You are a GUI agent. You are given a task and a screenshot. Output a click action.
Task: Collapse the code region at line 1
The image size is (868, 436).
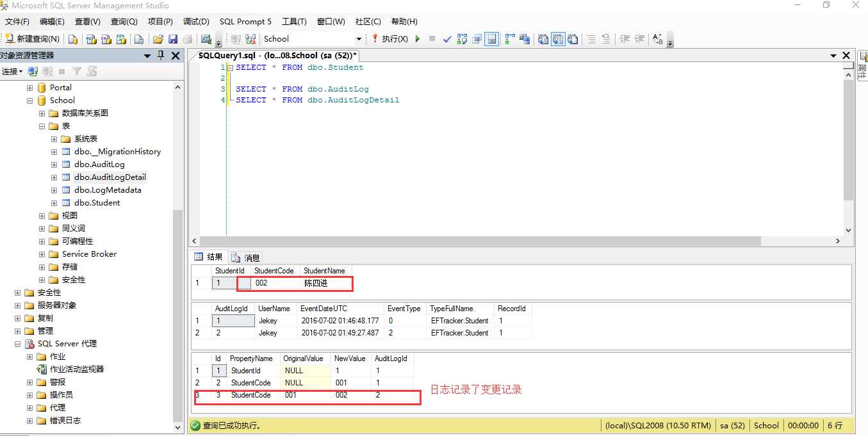[230, 67]
